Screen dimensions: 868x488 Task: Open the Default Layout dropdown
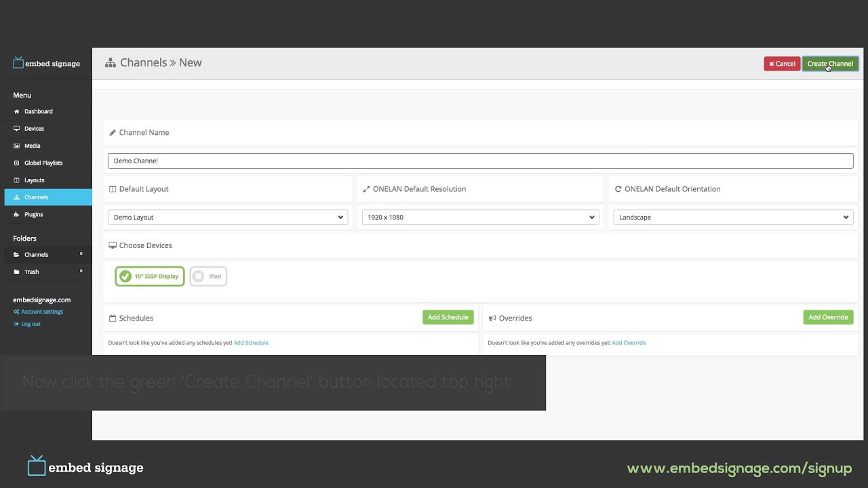click(x=228, y=217)
